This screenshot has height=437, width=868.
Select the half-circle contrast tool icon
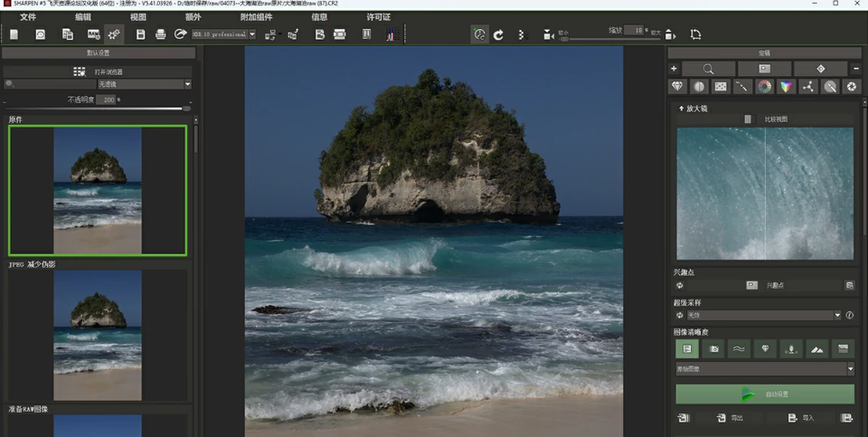pyautogui.click(x=699, y=87)
